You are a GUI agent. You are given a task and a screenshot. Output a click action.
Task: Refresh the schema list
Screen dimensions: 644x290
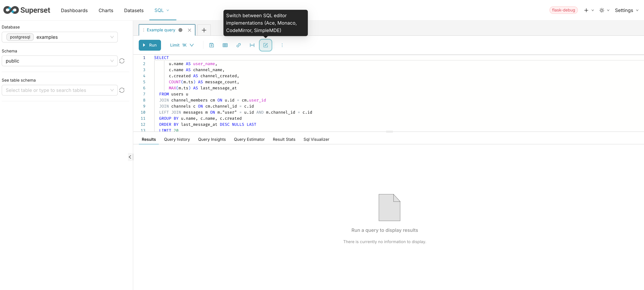click(x=122, y=61)
